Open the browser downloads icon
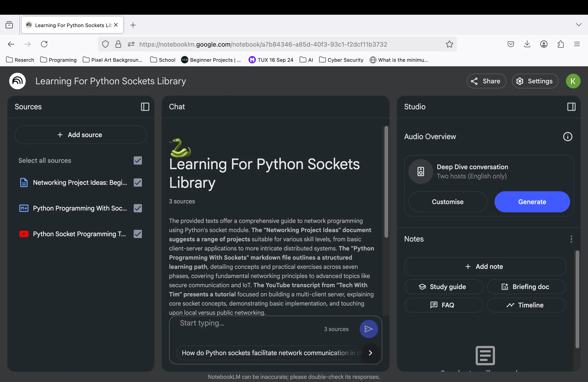Image resolution: width=588 pixels, height=382 pixels. pyautogui.click(x=527, y=44)
